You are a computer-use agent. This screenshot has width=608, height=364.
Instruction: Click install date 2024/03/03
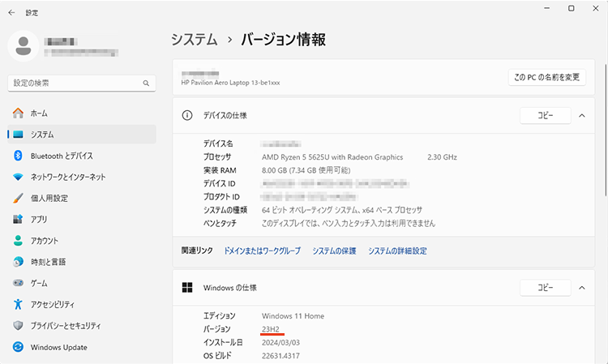click(280, 342)
